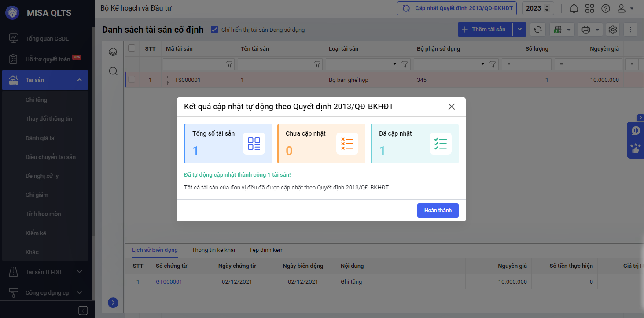The height and width of the screenshot is (318, 644).
Task: Collapse the Tài sản sidebar menu
Action: pos(80,80)
